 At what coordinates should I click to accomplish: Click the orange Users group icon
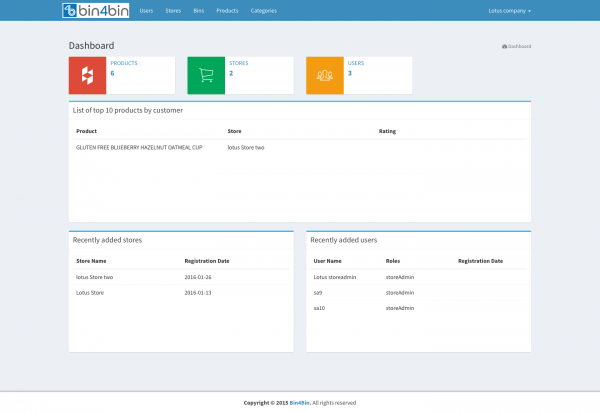325,76
